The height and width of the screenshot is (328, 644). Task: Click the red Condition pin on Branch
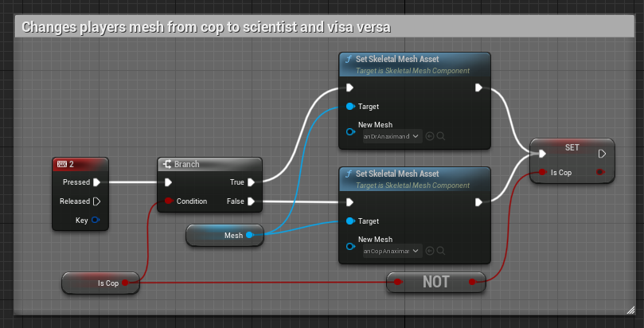pos(168,201)
